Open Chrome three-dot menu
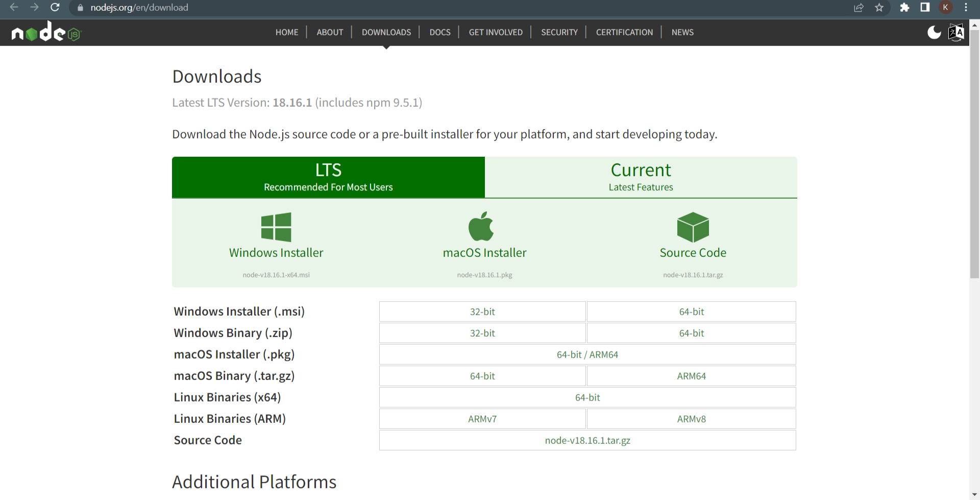The image size is (980, 500). click(x=966, y=7)
